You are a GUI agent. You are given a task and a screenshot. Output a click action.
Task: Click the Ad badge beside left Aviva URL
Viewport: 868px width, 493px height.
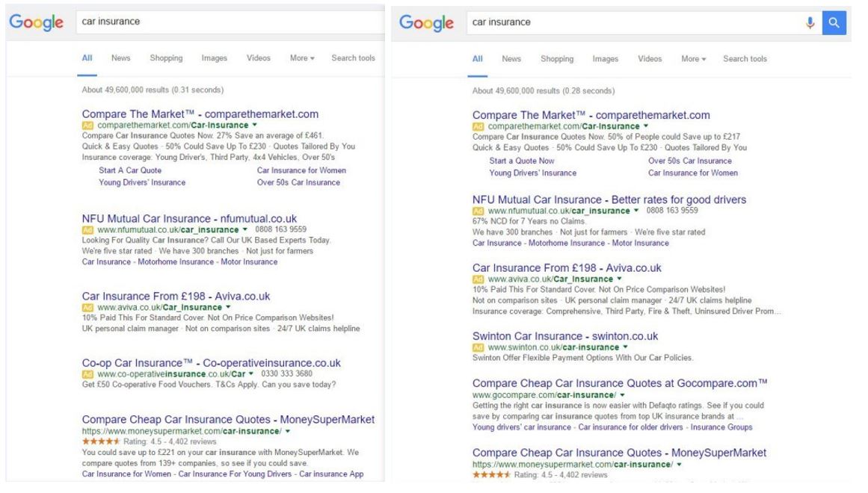(87, 308)
